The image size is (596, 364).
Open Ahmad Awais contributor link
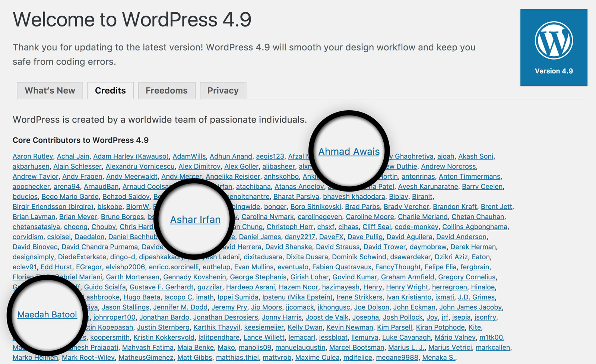pyautogui.click(x=349, y=152)
